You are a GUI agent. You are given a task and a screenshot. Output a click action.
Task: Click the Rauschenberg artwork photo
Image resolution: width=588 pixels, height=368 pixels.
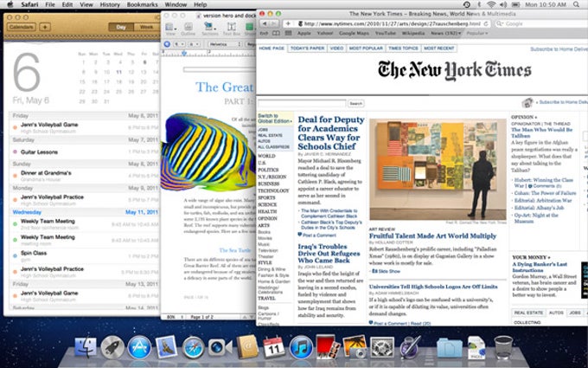coord(438,170)
